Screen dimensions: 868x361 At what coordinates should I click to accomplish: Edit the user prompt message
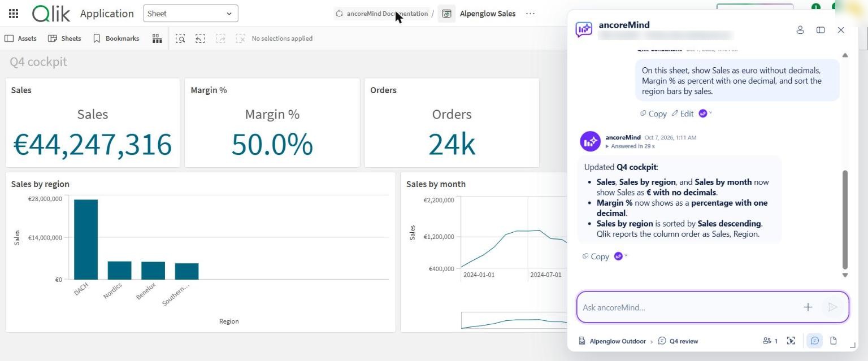click(x=683, y=114)
